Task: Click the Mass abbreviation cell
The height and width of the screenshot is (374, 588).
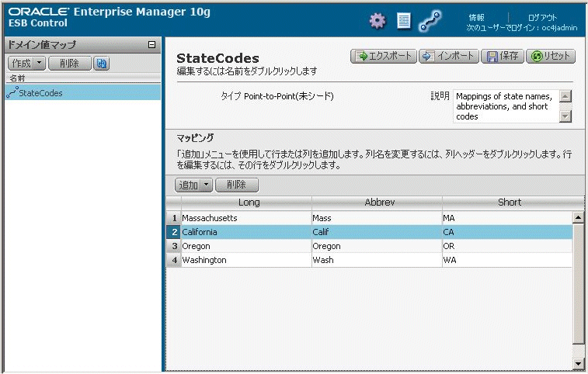Action: tap(377, 218)
